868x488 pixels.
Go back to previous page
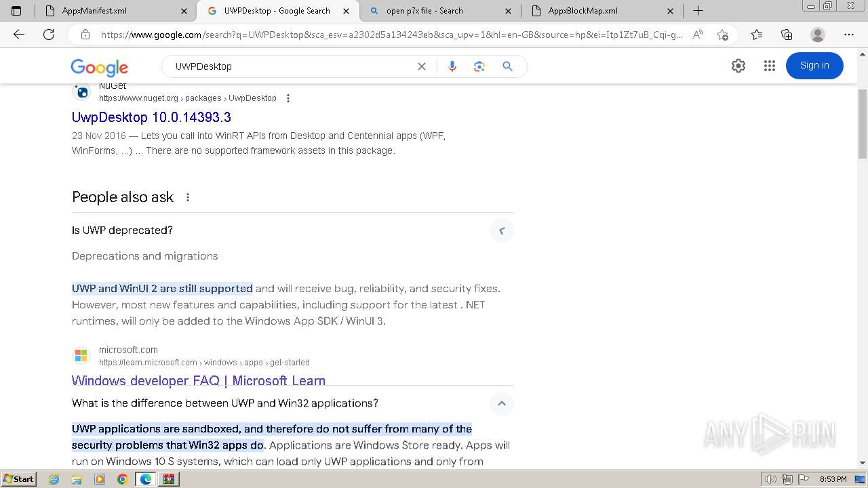tap(19, 35)
